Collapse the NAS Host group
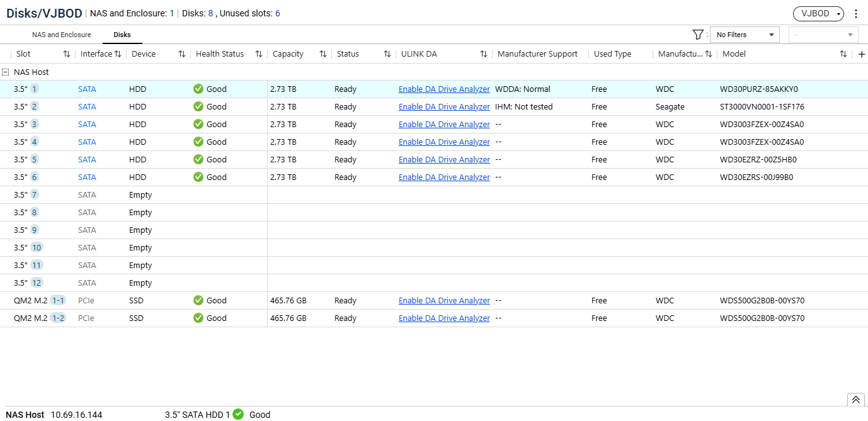 tap(6, 72)
